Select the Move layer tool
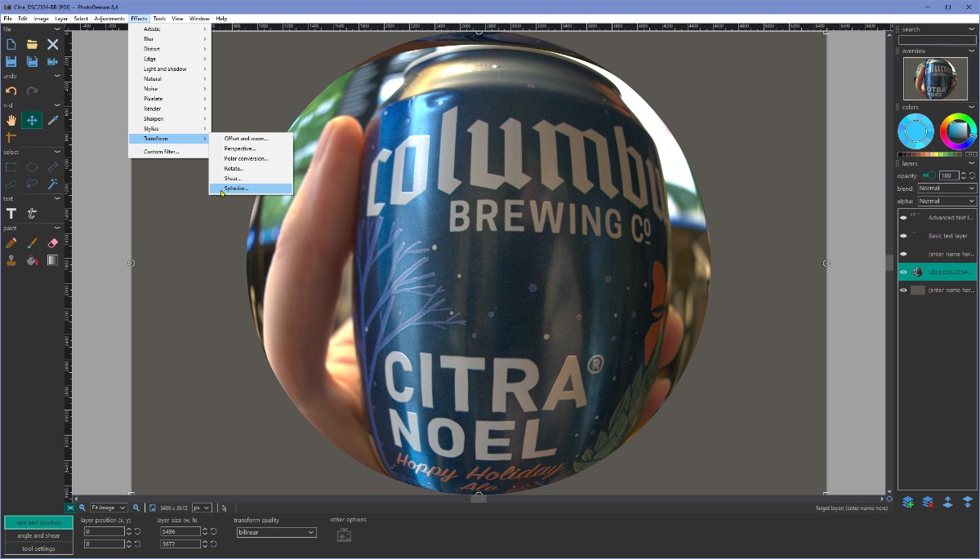This screenshot has height=559, width=980. [32, 120]
